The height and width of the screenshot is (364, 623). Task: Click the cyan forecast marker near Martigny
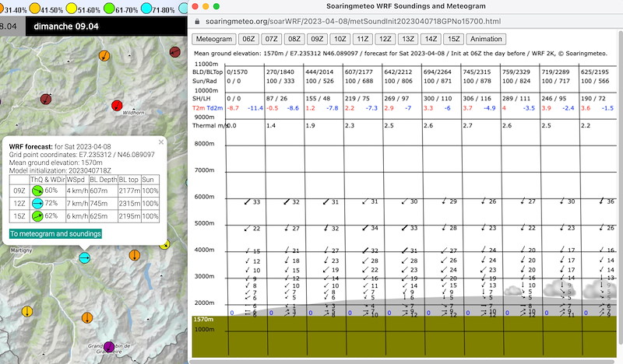pos(85,257)
